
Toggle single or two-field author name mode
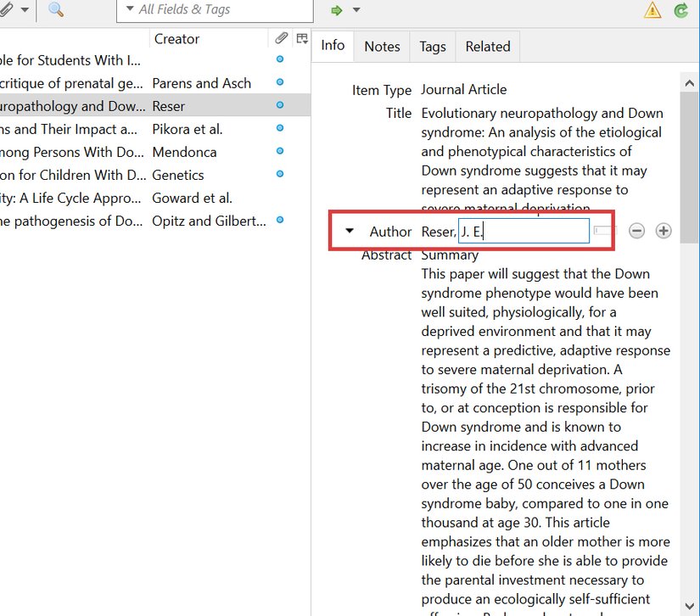click(602, 231)
